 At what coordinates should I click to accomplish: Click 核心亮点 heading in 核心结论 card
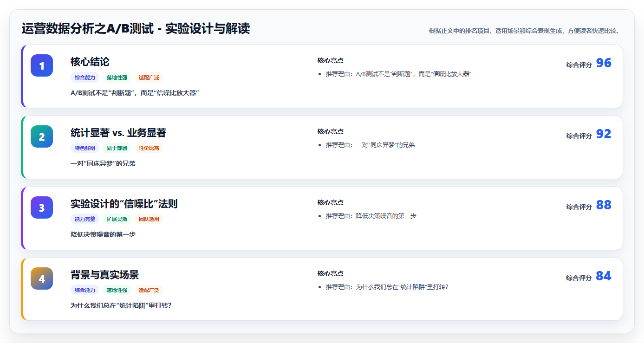point(331,61)
